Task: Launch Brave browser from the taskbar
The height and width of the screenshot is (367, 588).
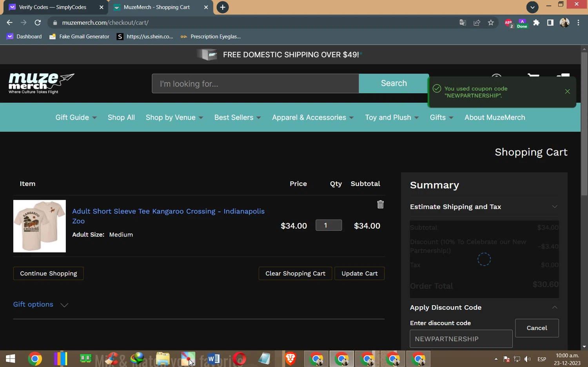Action: [x=290, y=359]
